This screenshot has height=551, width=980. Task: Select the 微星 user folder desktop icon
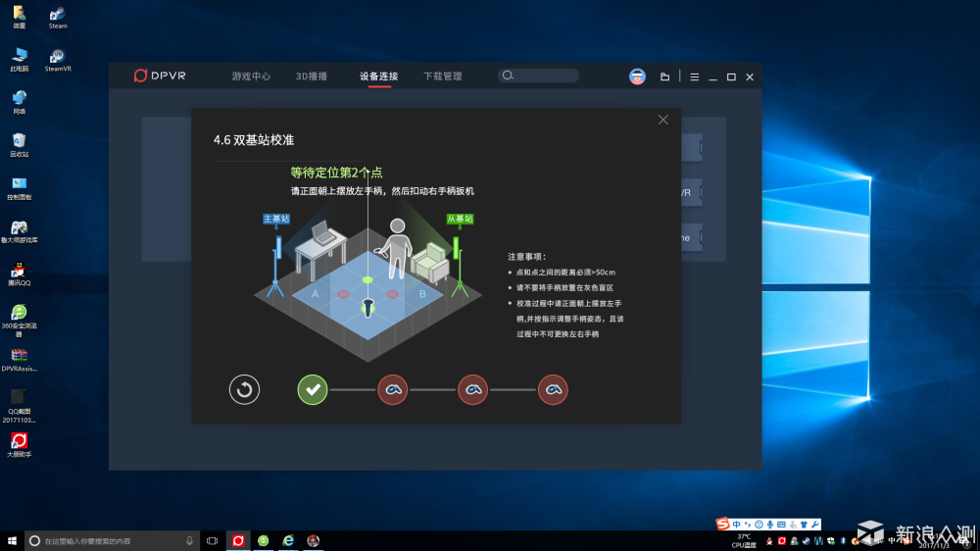pyautogui.click(x=20, y=18)
